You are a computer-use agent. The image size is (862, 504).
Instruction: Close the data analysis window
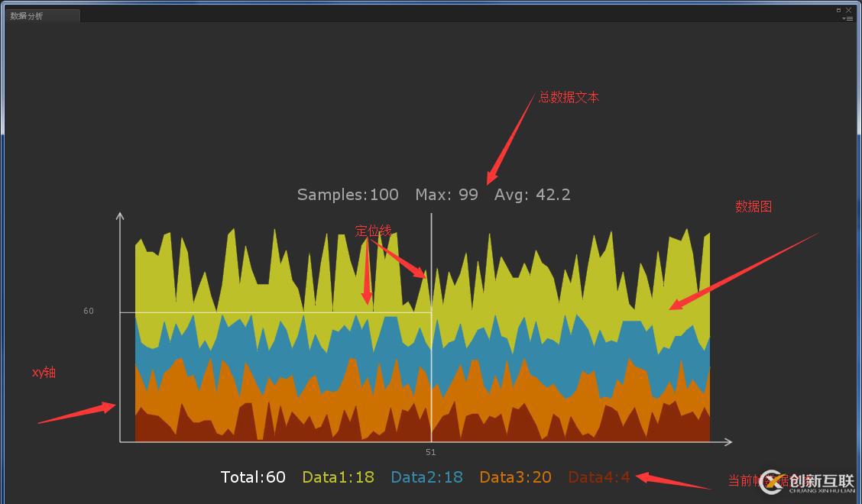[848, 10]
